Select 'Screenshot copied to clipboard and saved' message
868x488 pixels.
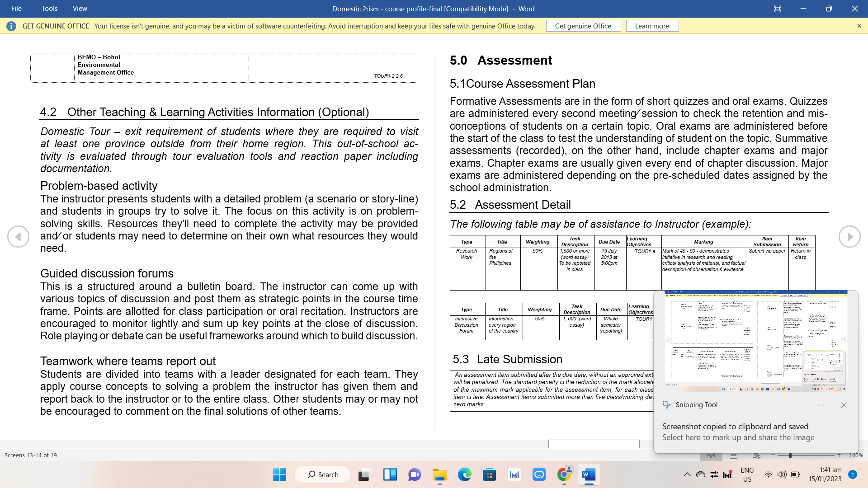click(x=735, y=427)
